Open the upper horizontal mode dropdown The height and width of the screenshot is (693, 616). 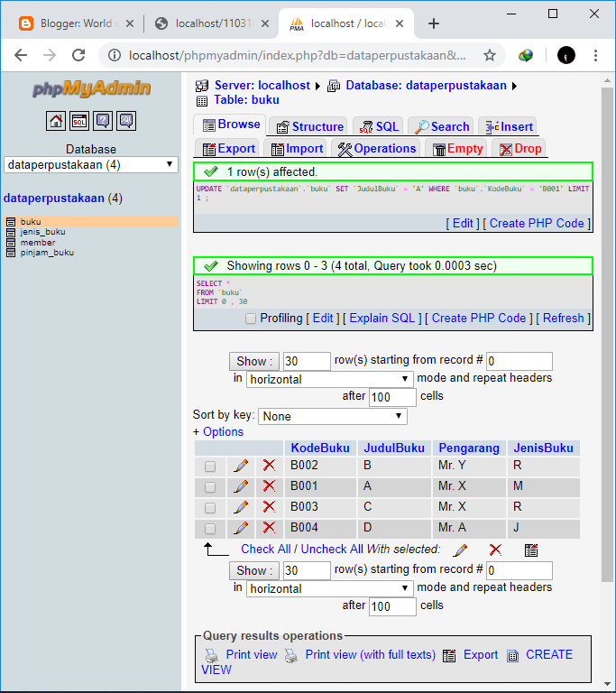330,379
